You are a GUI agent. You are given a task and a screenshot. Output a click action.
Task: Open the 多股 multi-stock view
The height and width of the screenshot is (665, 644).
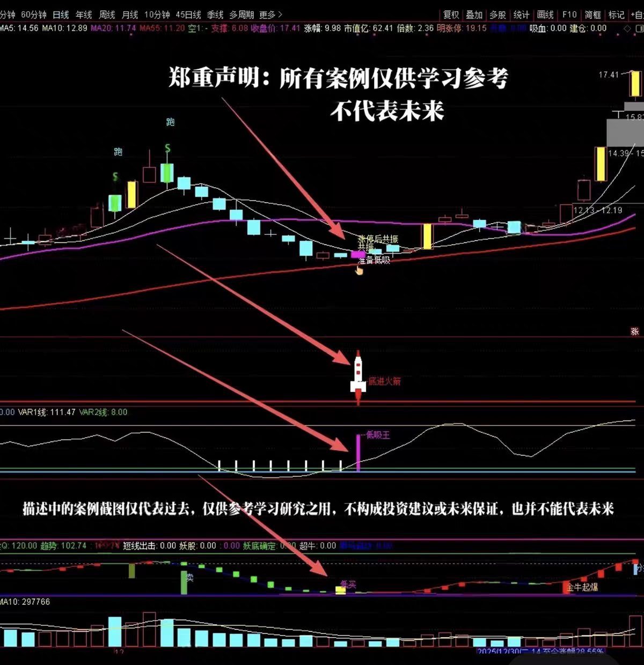498,15
